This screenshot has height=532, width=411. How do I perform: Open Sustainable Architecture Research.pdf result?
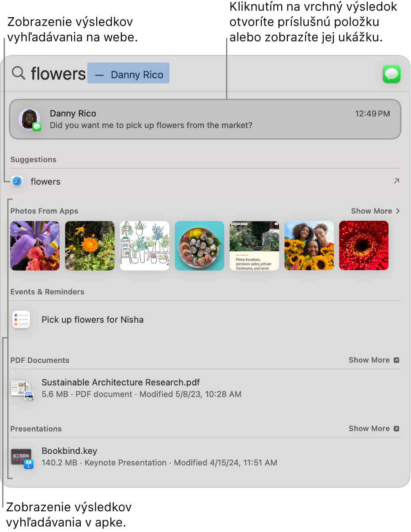(x=205, y=389)
